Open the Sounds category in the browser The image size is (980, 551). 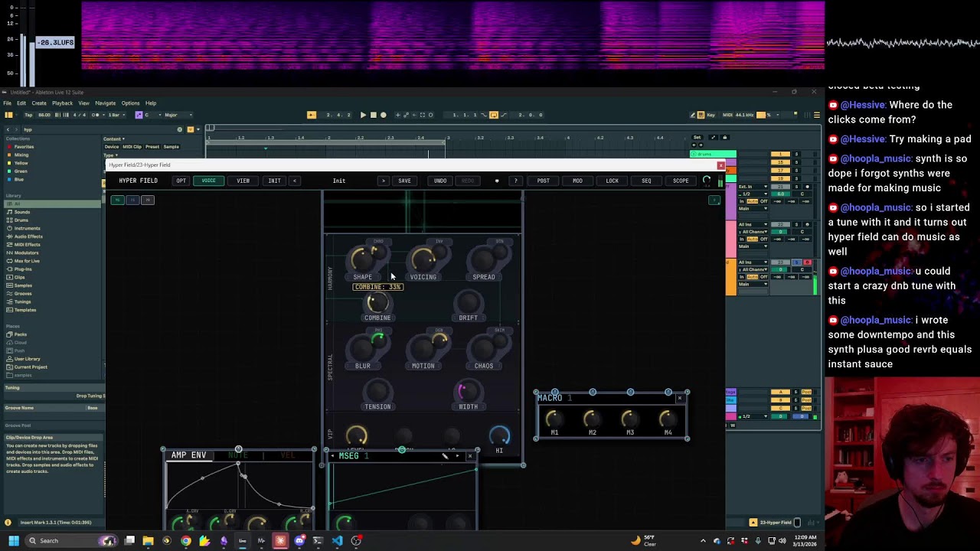pos(22,212)
